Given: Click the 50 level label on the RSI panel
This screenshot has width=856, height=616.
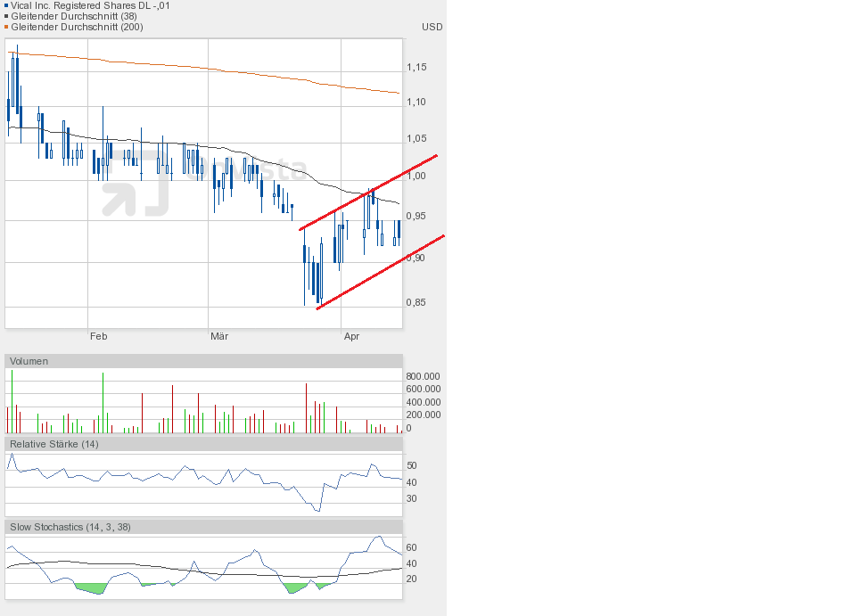Looking at the screenshot, I should pyautogui.click(x=412, y=465).
